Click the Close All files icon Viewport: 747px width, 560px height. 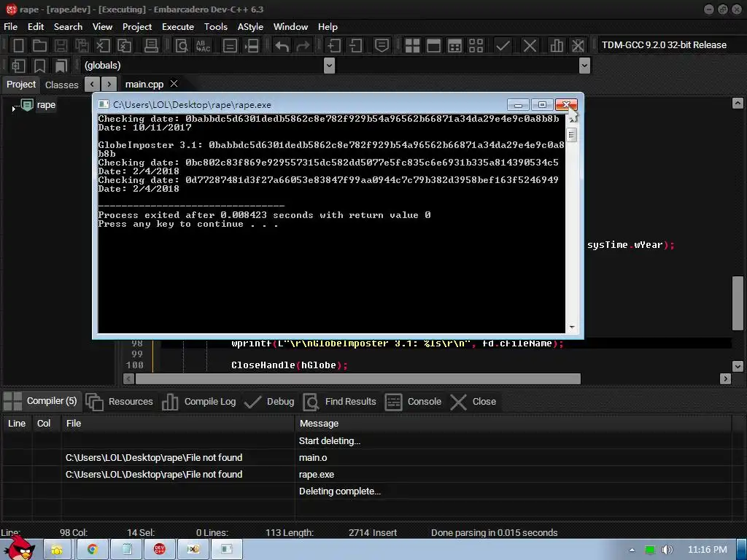(124, 46)
